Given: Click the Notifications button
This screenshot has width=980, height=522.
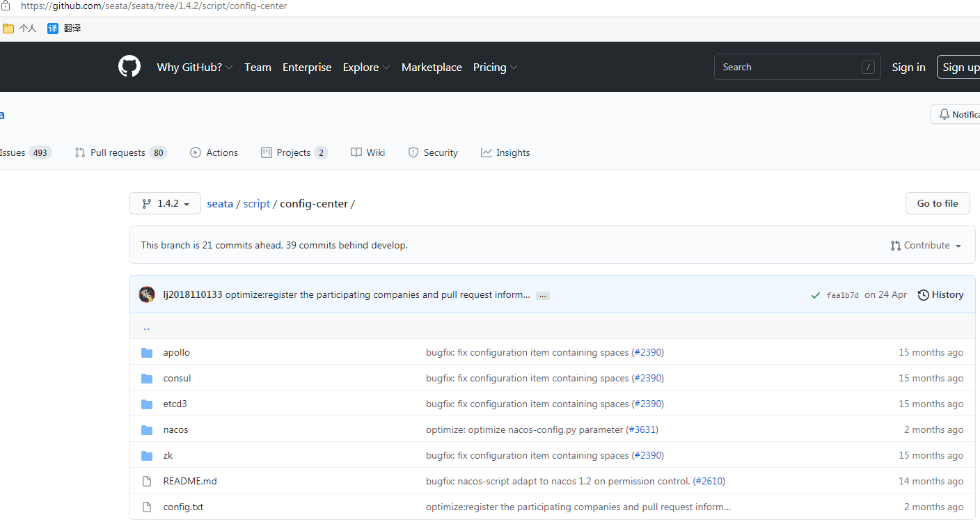Looking at the screenshot, I should [955, 114].
